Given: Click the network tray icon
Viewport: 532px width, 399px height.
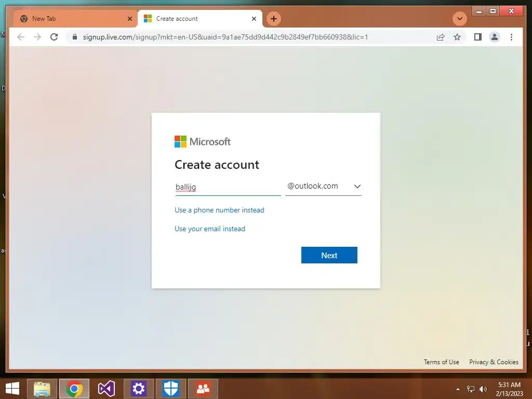Looking at the screenshot, I should pos(471,389).
